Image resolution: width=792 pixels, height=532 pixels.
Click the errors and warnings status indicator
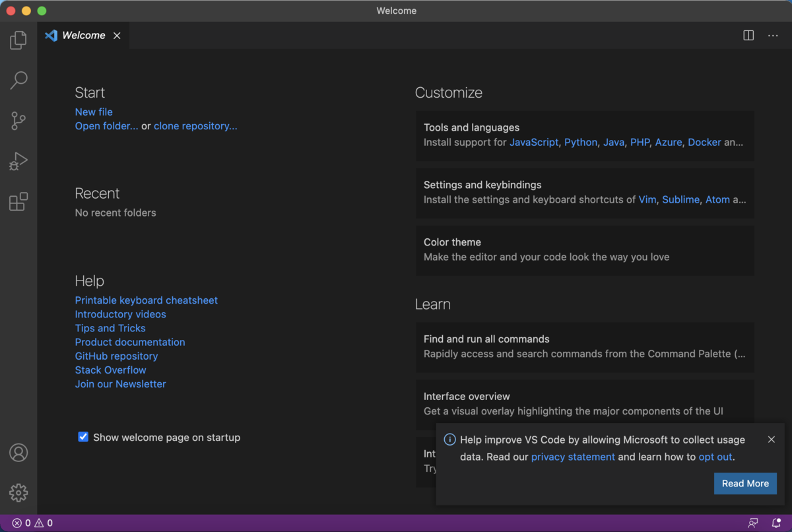(32, 523)
